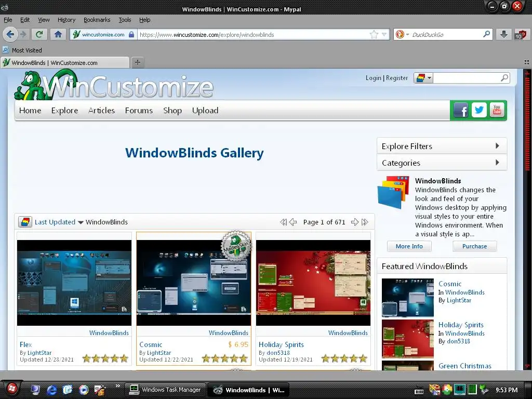Open WinCustomize YouTube icon
This screenshot has height=399, width=532.
[497, 110]
